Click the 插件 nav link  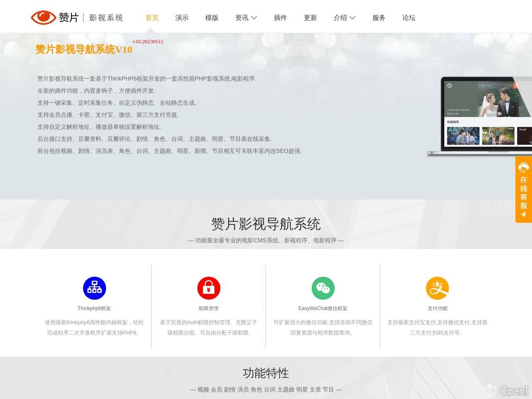tap(281, 17)
